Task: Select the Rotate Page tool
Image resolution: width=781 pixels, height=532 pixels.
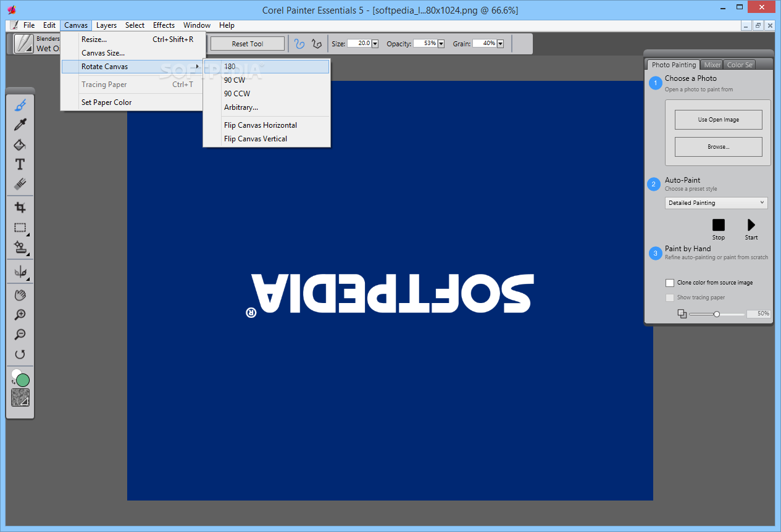Action: click(x=20, y=354)
